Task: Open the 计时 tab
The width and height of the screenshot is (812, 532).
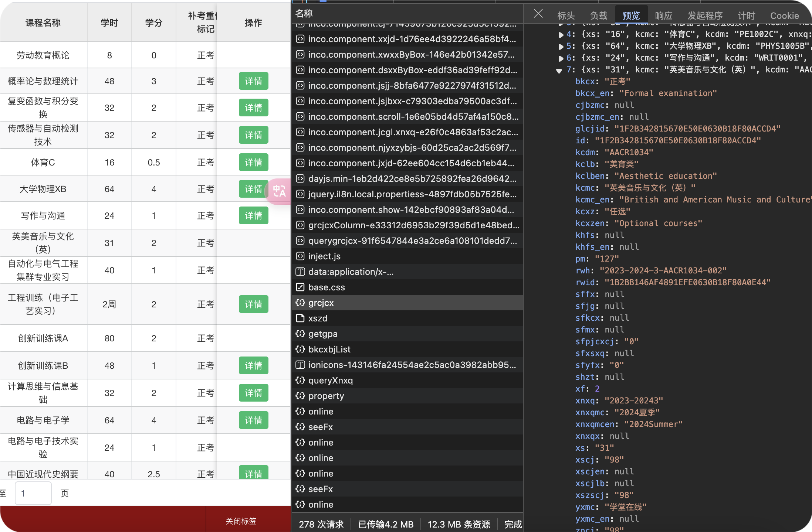Action: (746, 16)
